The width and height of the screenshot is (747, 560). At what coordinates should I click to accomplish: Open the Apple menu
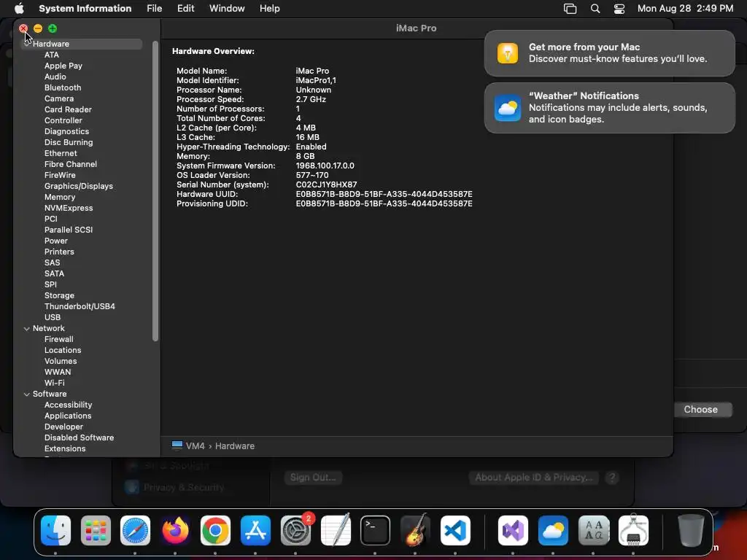[19, 8]
